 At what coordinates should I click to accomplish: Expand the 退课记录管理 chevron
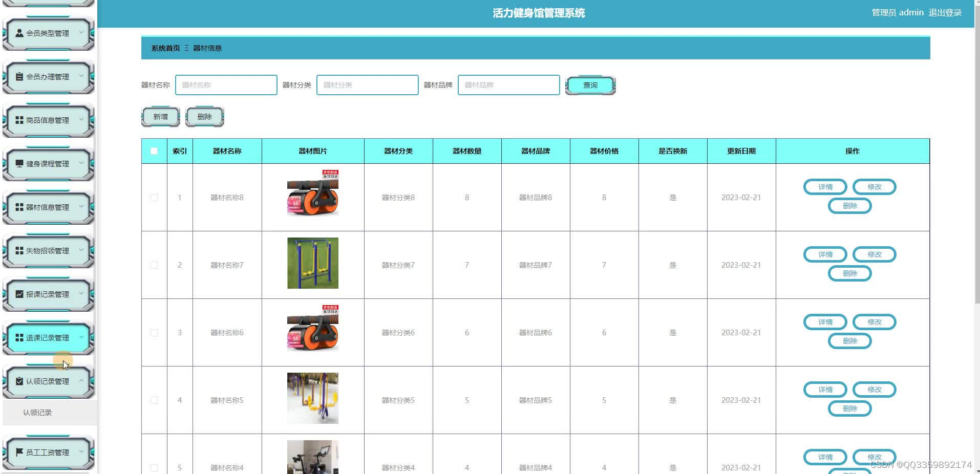point(81,337)
